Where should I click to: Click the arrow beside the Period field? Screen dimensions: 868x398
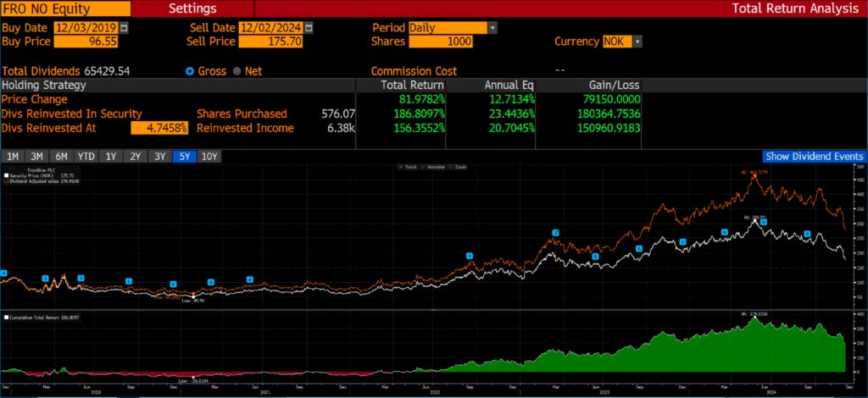492,28
